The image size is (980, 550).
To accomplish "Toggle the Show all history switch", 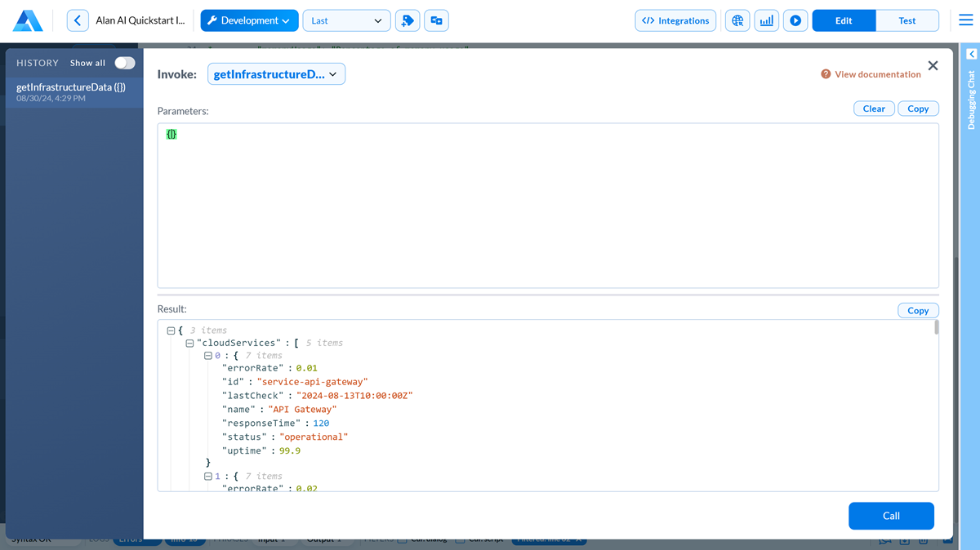I will click(124, 63).
